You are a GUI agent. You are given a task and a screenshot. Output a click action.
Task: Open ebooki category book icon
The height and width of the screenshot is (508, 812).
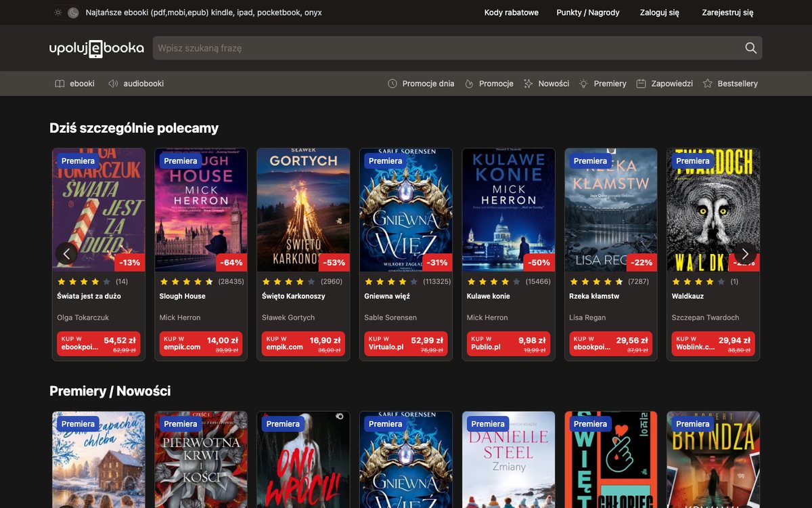(x=60, y=84)
